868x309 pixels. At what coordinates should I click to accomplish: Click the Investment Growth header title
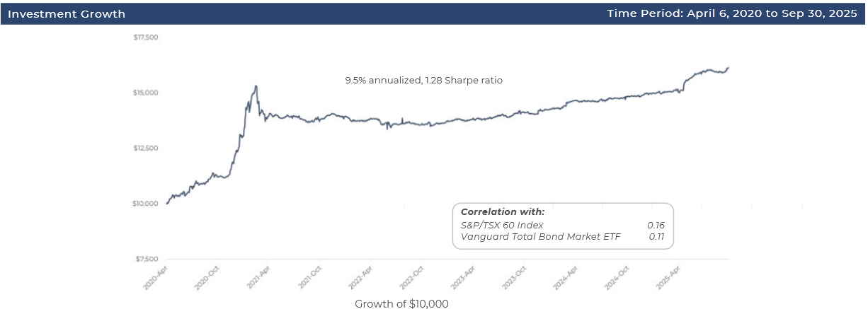(x=67, y=14)
